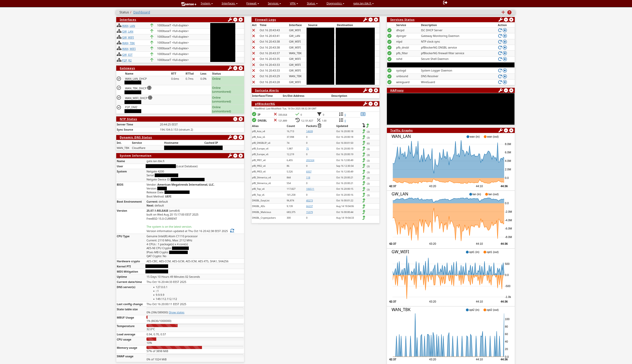Open the VPN menu
Image resolution: width=632 pixels, height=364 pixels.
click(x=294, y=3)
